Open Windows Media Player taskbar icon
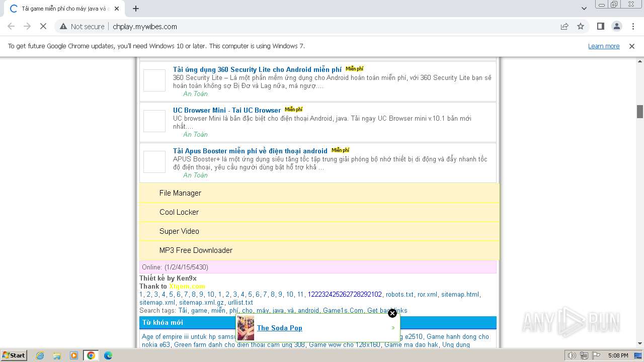Screen dimensions: 644x362 pyautogui.click(x=74, y=355)
